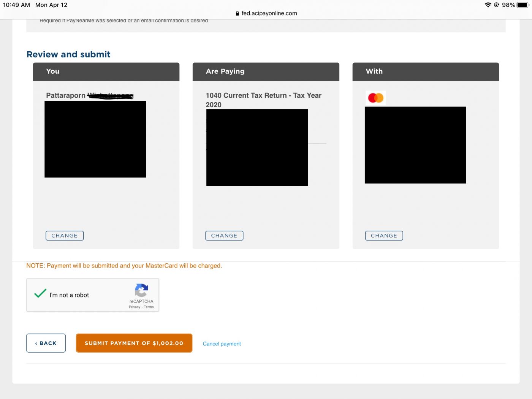Submit payment of $1,002.00
The image size is (532, 399).
point(134,343)
